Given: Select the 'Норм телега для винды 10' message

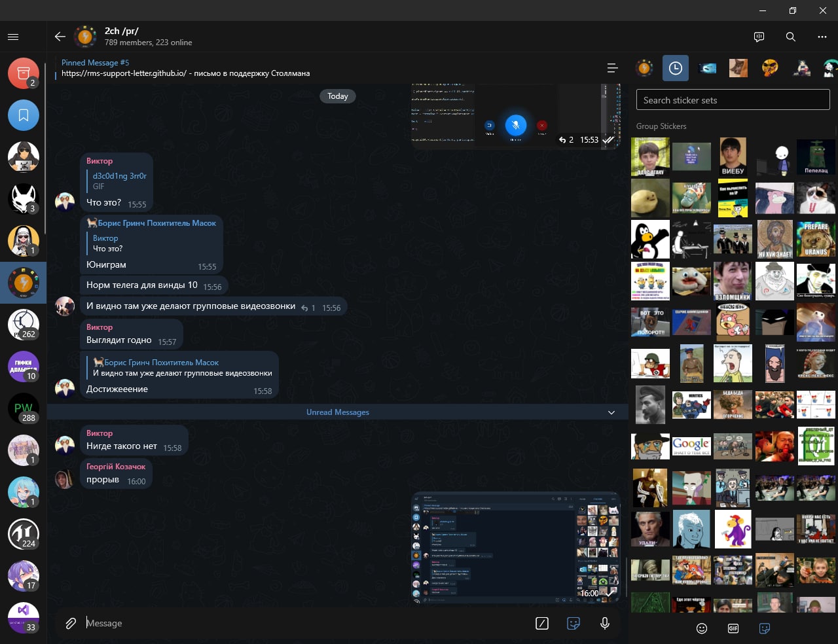Looking at the screenshot, I should point(142,285).
